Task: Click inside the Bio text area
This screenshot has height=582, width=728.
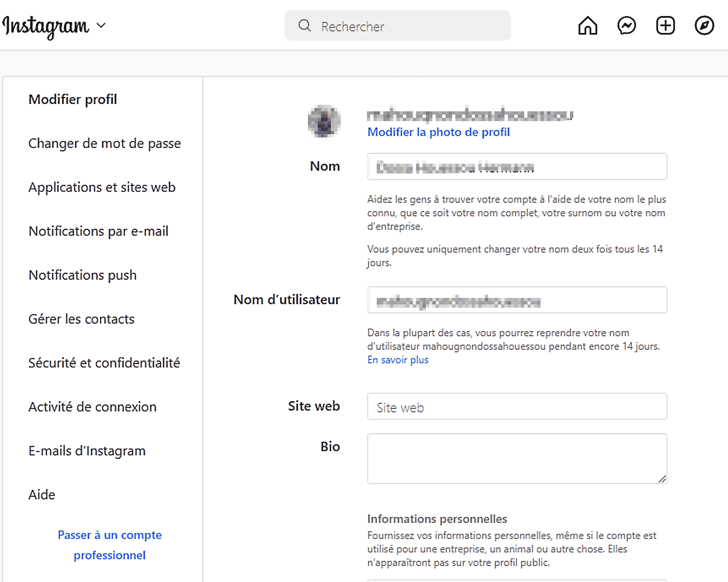Action: pyautogui.click(x=517, y=458)
